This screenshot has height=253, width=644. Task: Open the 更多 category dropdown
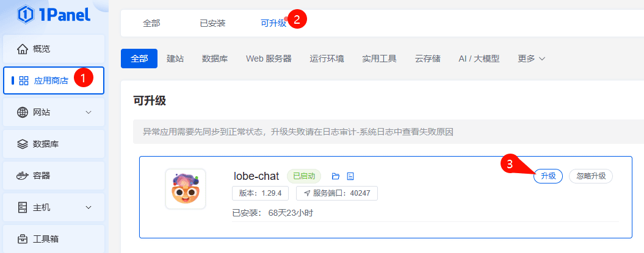[531, 59]
